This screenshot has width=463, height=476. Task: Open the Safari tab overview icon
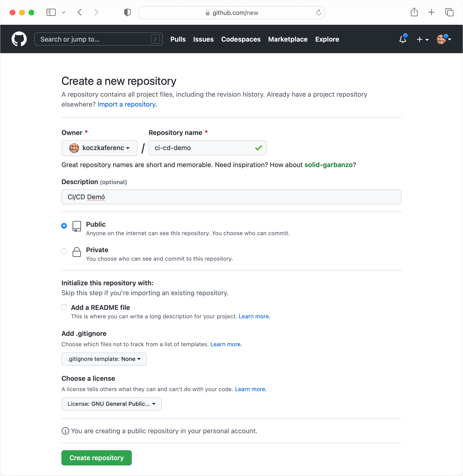click(x=449, y=12)
